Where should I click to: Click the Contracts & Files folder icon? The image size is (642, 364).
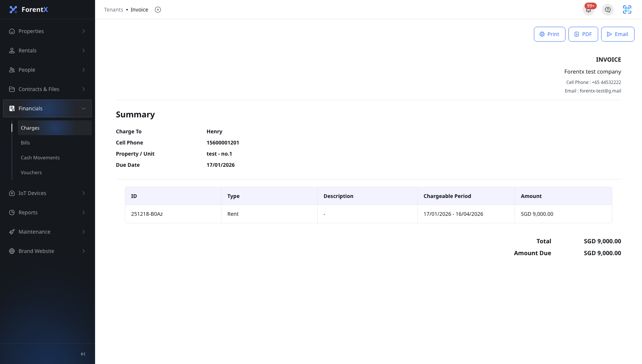(12, 89)
